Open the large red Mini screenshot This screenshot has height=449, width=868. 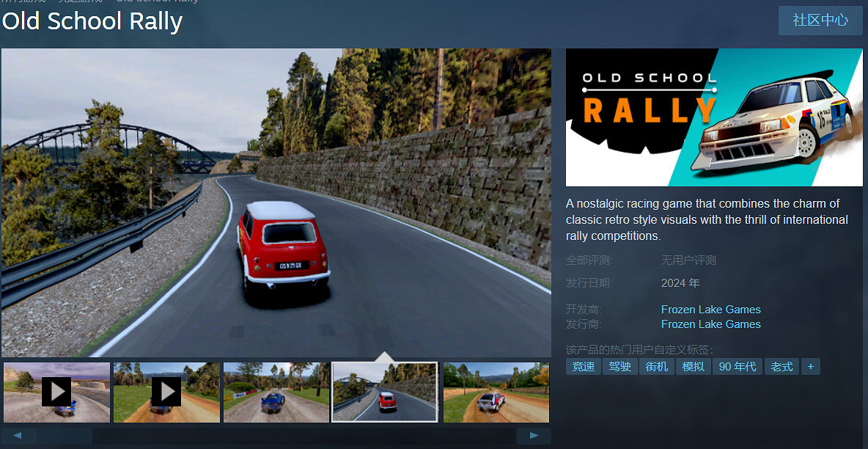pos(276,202)
